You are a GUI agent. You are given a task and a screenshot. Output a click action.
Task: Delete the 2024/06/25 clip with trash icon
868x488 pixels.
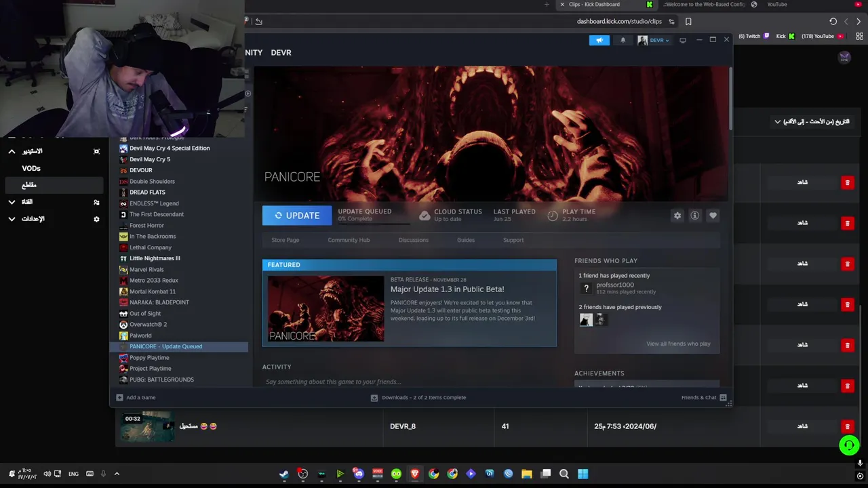847,426
